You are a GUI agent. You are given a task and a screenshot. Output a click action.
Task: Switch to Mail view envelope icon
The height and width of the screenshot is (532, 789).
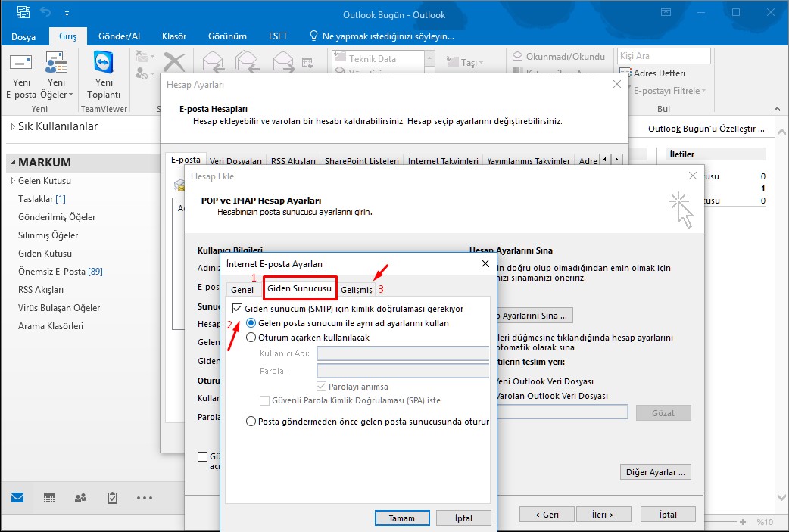pos(17,498)
